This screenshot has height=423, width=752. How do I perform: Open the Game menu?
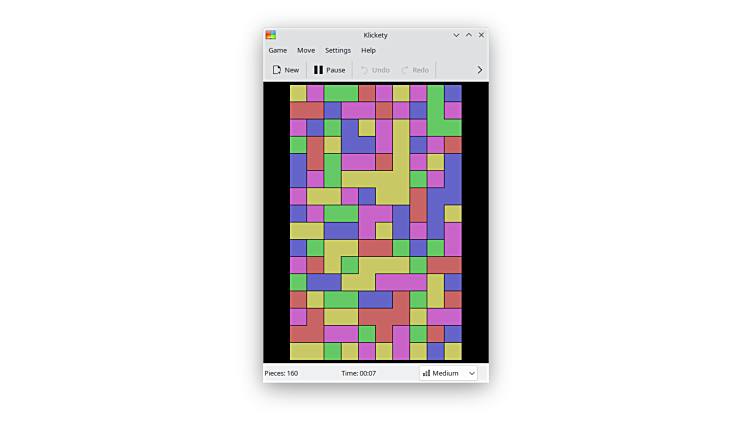click(x=277, y=50)
